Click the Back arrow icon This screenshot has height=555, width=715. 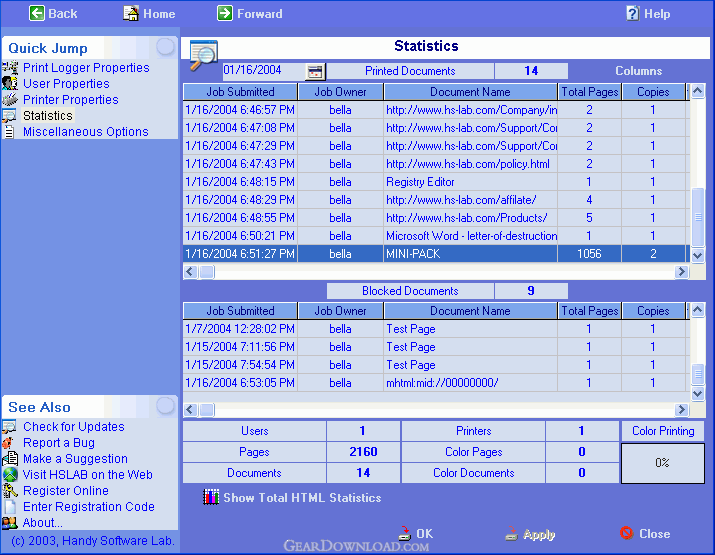tap(37, 13)
